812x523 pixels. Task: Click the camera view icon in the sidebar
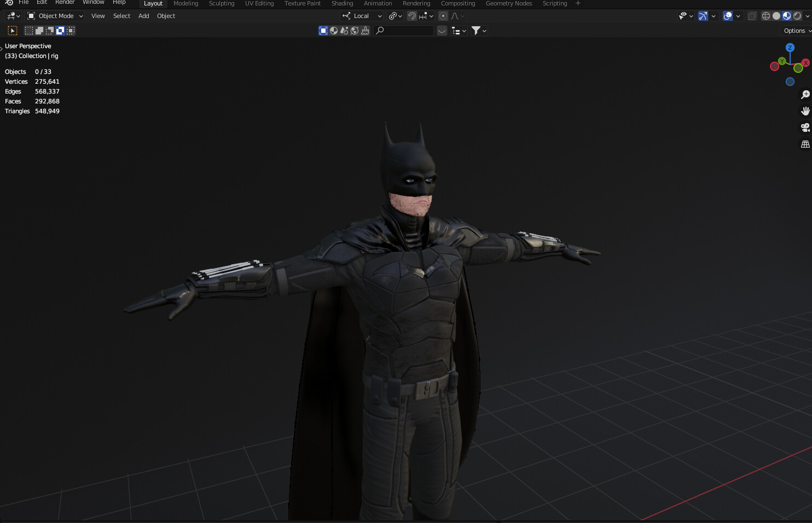pyautogui.click(x=805, y=127)
